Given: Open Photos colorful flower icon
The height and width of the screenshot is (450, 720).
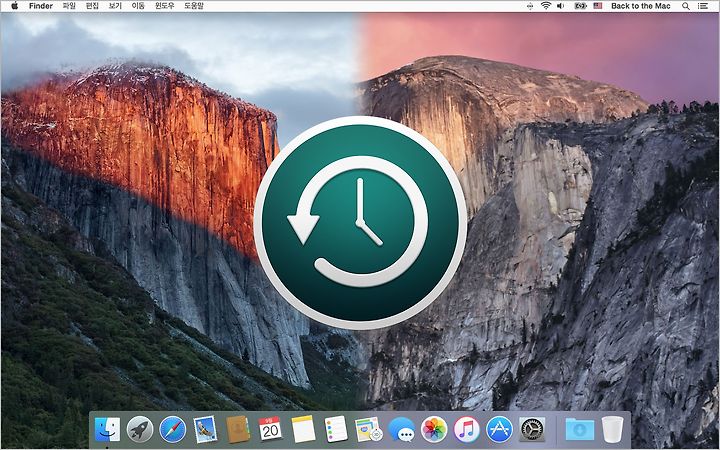Looking at the screenshot, I should pos(434,429).
